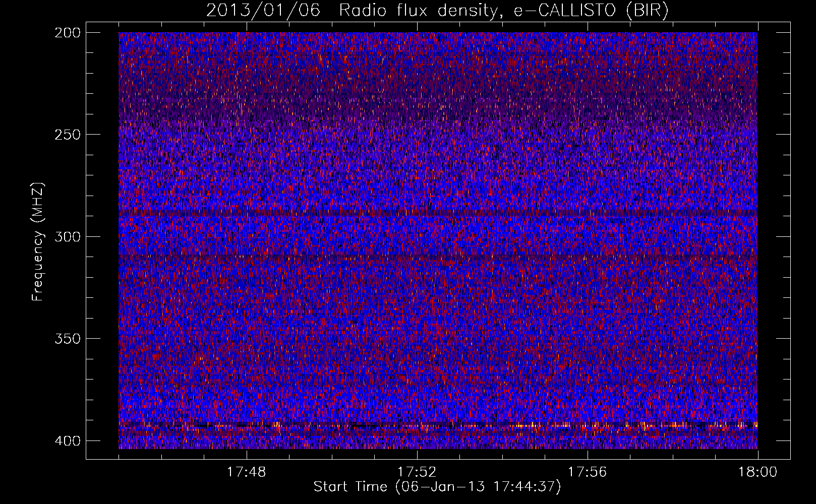Click the '350' frequency tick label
This screenshot has height=504, width=816.
(x=67, y=338)
